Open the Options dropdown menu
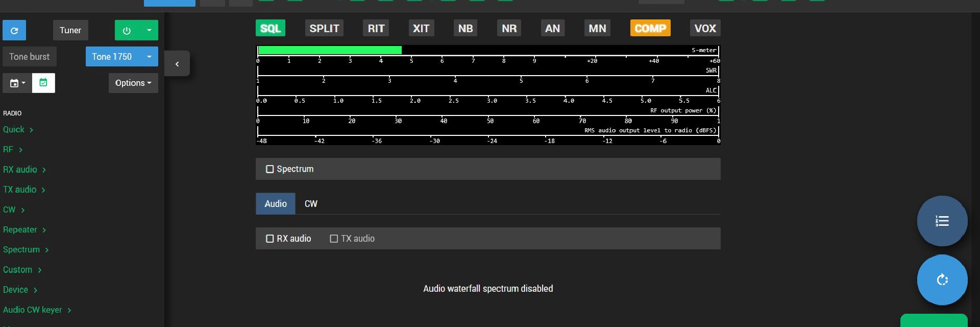Screen dimensions: 980x327 coord(133,83)
